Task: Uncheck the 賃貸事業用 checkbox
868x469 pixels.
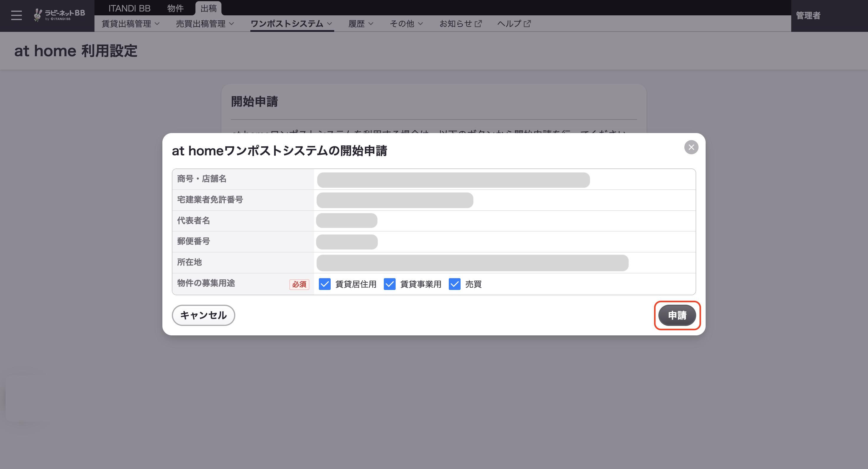Action: coord(389,284)
